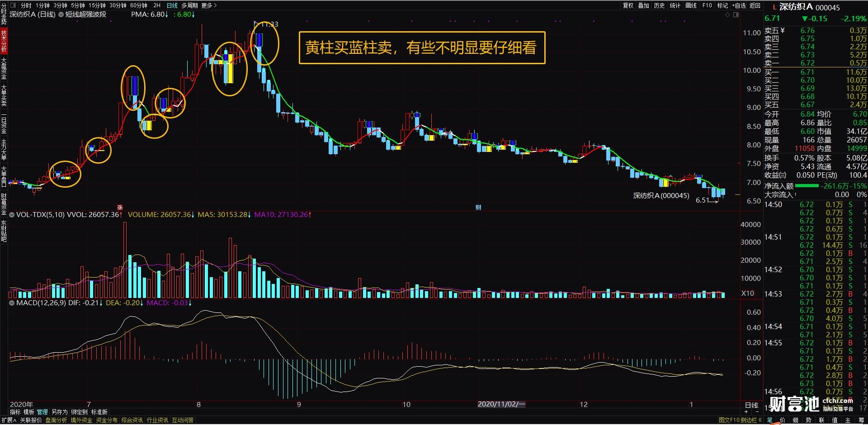Click the 涨 marker icon under the chart
Viewport: 868px width, 425px height.
pyautogui.click(x=120, y=208)
